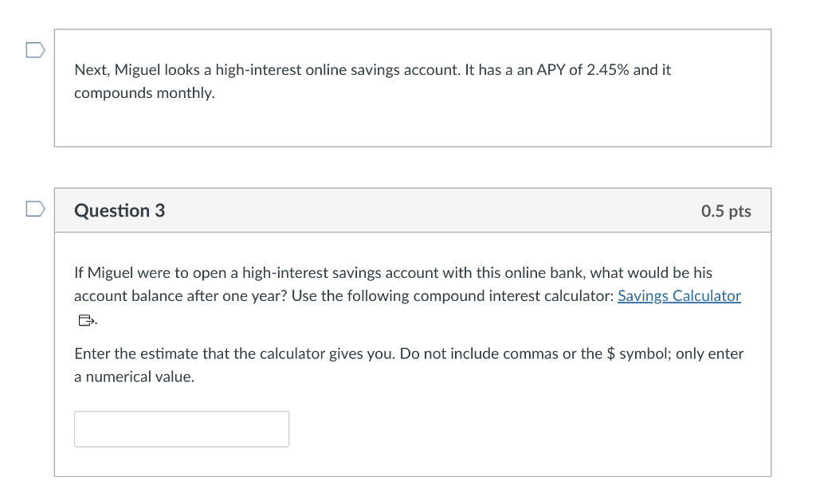This screenshot has width=816, height=504.
Task: Click the external link icon after Savings Calculator
Action: [84, 321]
